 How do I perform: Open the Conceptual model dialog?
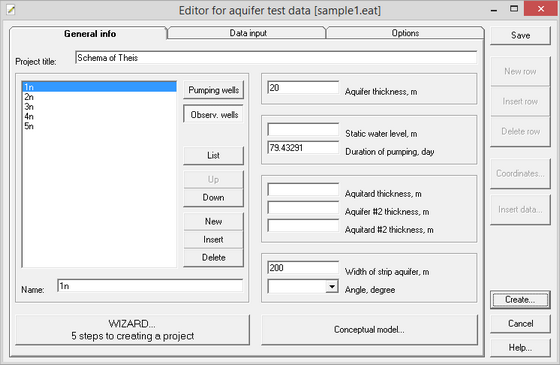coord(369,330)
